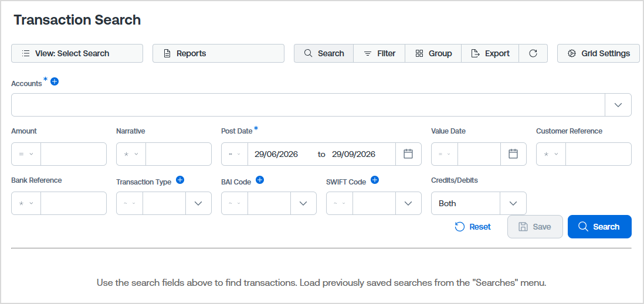Screen dimensions: 644x304
Task: Open the Reports menu
Action: pyautogui.click(x=219, y=53)
